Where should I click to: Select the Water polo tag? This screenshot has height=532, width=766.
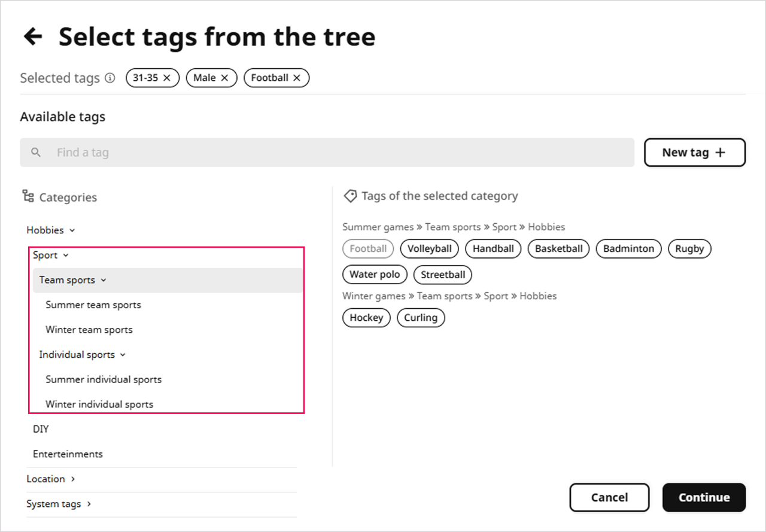[x=375, y=275]
